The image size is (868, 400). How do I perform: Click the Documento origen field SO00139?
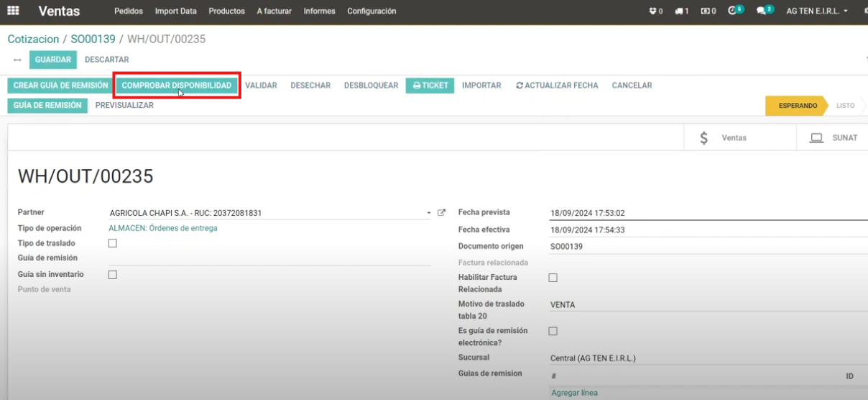point(708,247)
